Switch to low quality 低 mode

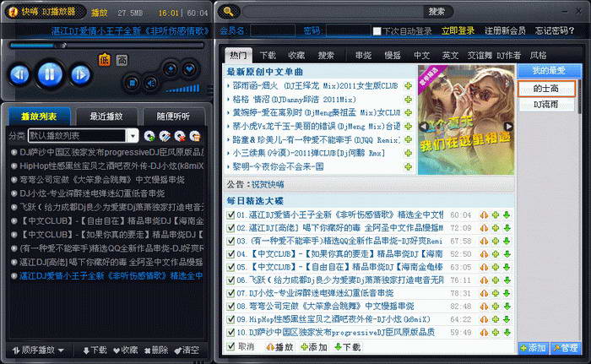(x=105, y=60)
